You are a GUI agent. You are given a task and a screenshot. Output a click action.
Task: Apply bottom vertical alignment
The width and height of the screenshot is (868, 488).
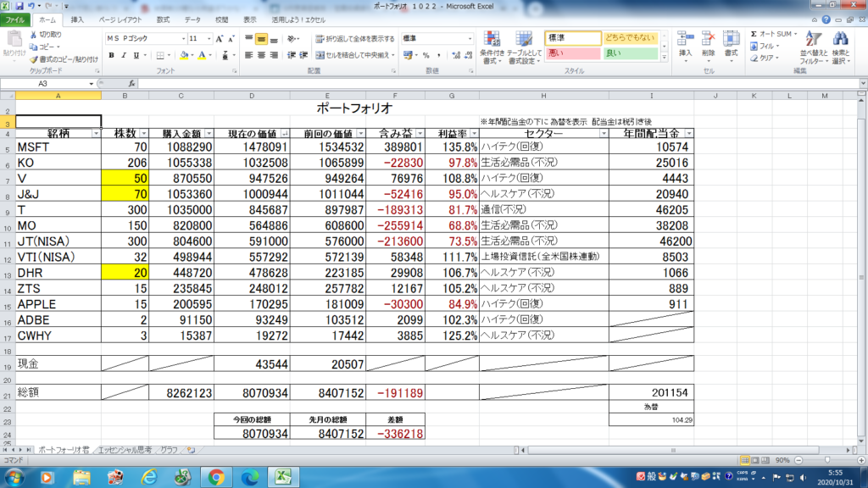(274, 39)
